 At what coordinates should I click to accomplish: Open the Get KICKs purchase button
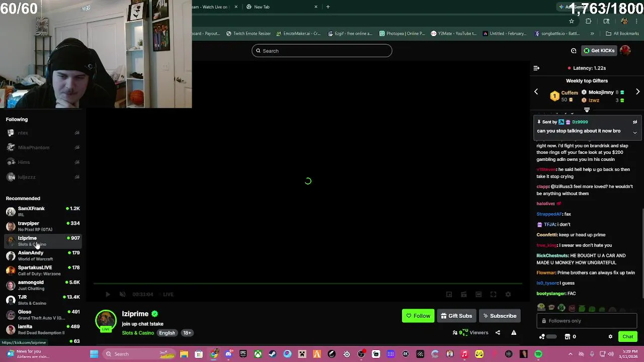tap(599, 51)
